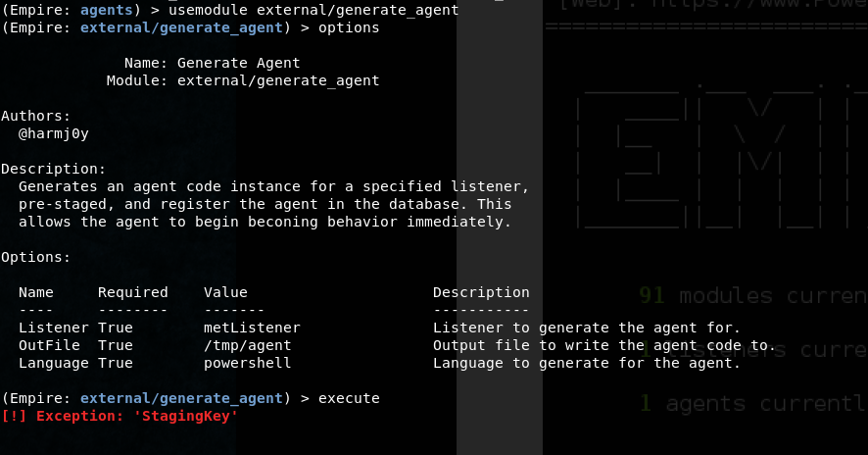The height and width of the screenshot is (455, 868).
Task: Click the 'Module: external/generate_agent' line
Action: pyautogui.click(x=243, y=81)
